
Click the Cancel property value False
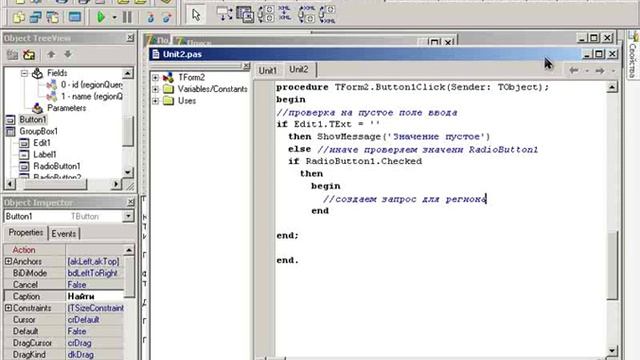tap(95, 284)
